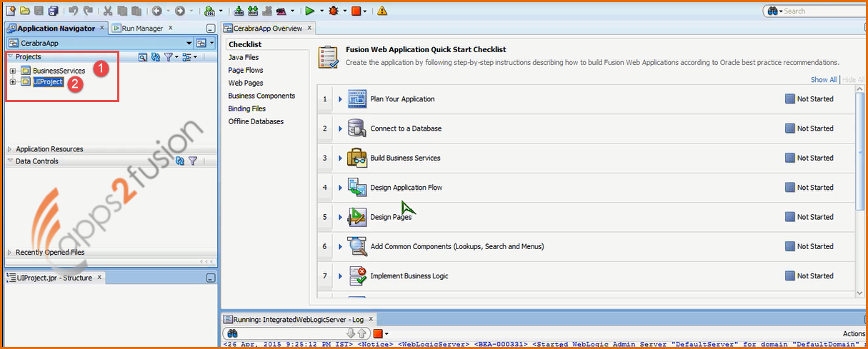The height and width of the screenshot is (349, 868).
Task: Click the Make project build icon
Action: coord(239,11)
